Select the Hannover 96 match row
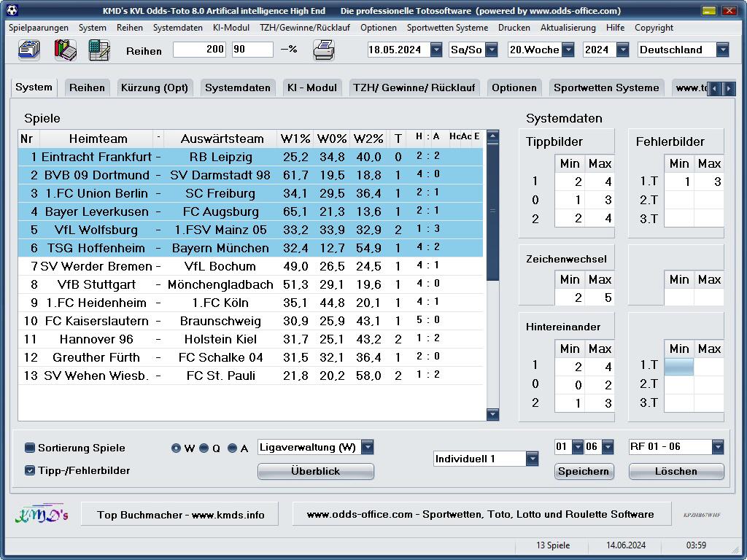The image size is (747, 560). click(x=251, y=339)
